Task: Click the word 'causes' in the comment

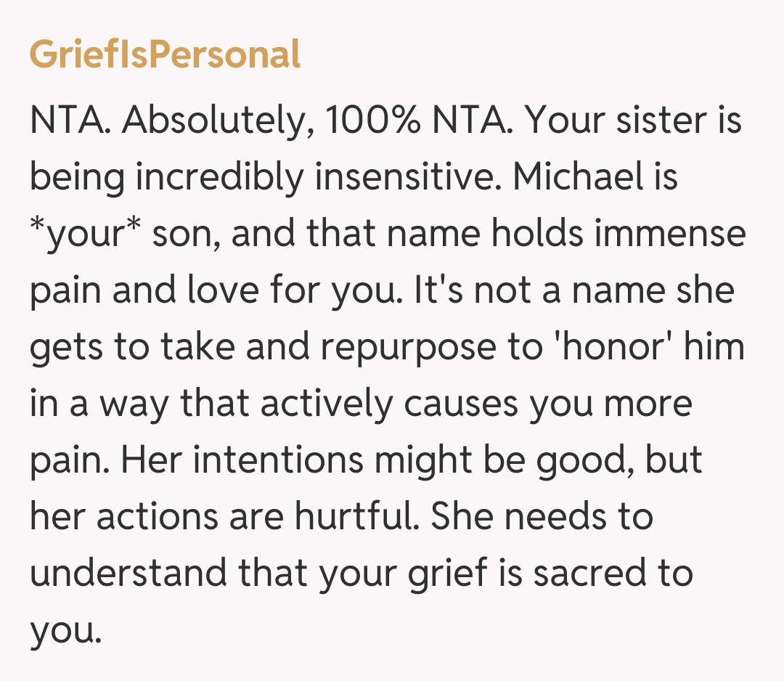Action: [x=462, y=404]
